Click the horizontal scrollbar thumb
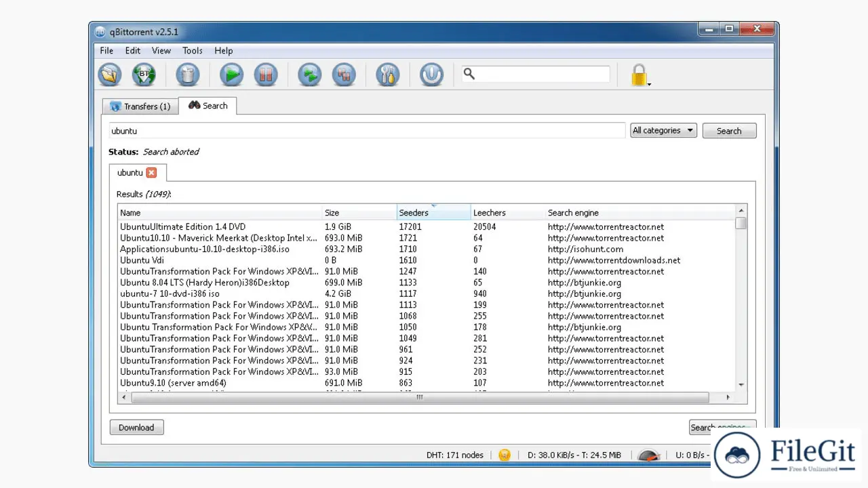The width and height of the screenshot is (868, 488). tap(419, 398)
